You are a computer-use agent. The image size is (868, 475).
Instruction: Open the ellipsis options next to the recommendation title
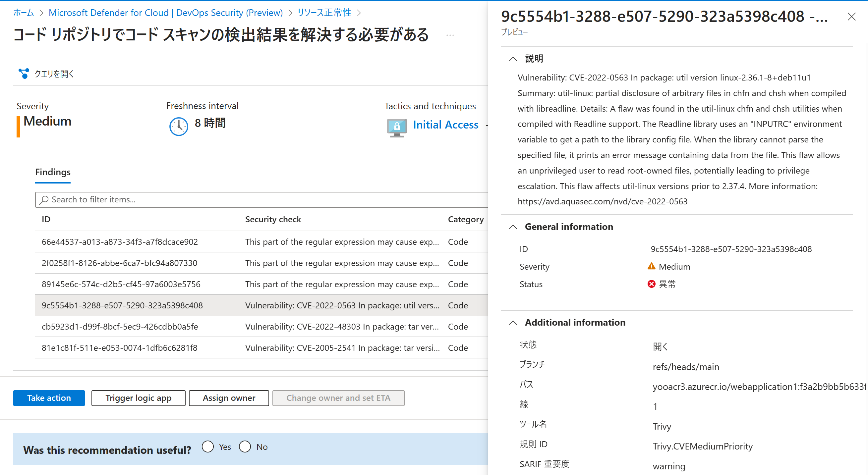(450, 35)
